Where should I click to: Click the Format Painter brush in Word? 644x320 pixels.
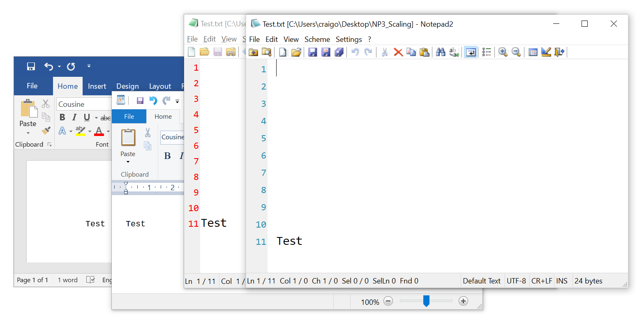coord(46,131)
